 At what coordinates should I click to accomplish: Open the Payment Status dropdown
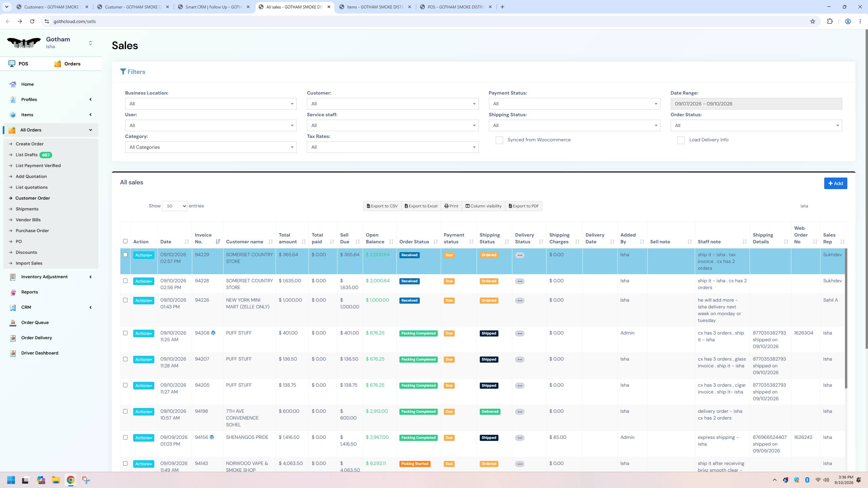tap(574, 104)
